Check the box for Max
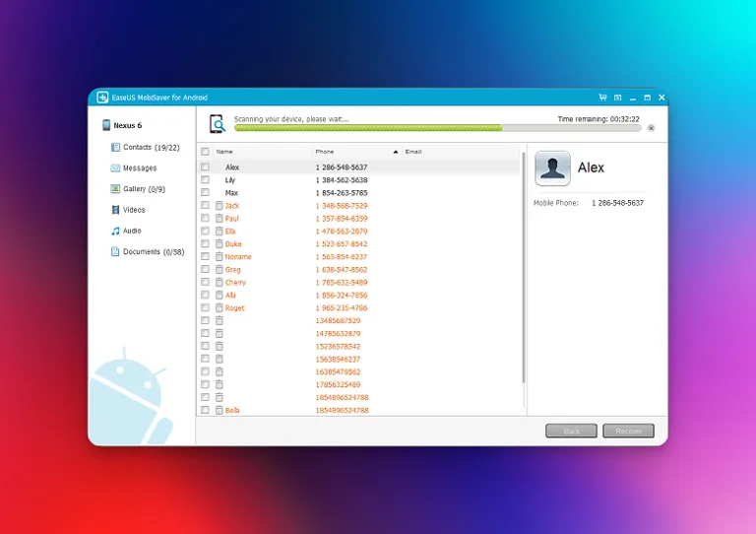 tap(205, 192)
